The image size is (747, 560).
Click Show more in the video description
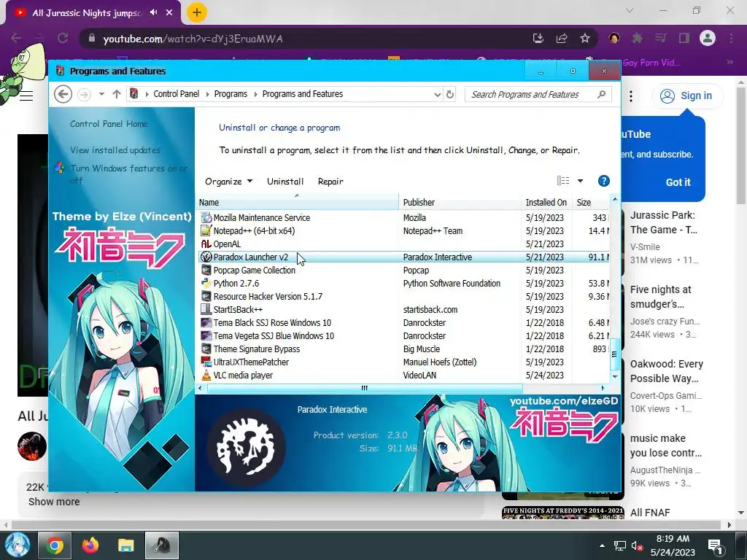click(54, 502)
